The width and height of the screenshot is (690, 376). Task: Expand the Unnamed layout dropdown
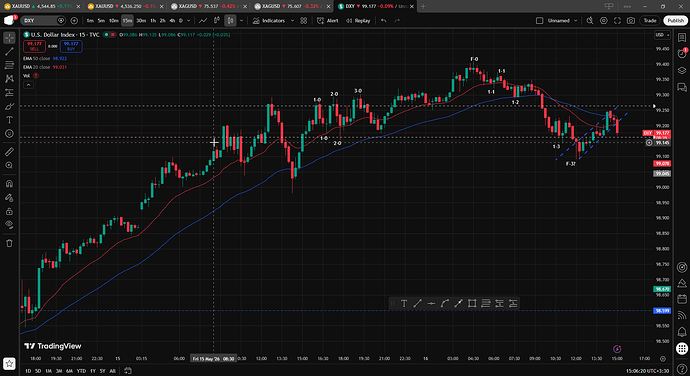[576, 21]
